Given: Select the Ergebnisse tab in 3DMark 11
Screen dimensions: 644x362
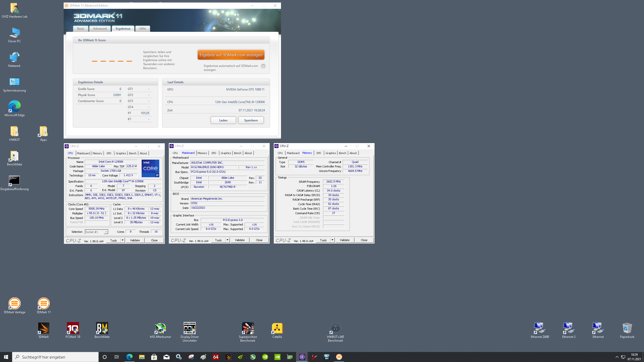Looking at the screenshot, I should pos(123,29).
